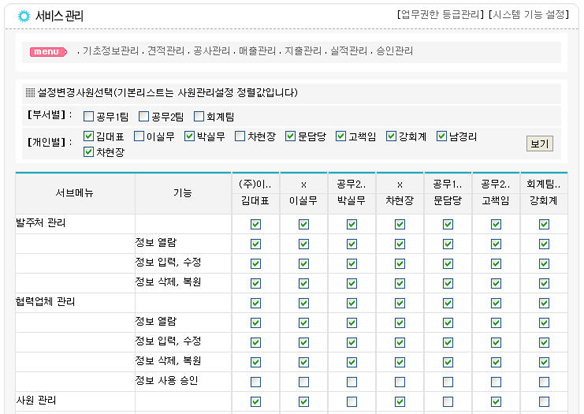Click the blue gear icon beside 서비스 관리
Image resolution: width=584 pixels, height=414 pixels.
tap(24, 16)
